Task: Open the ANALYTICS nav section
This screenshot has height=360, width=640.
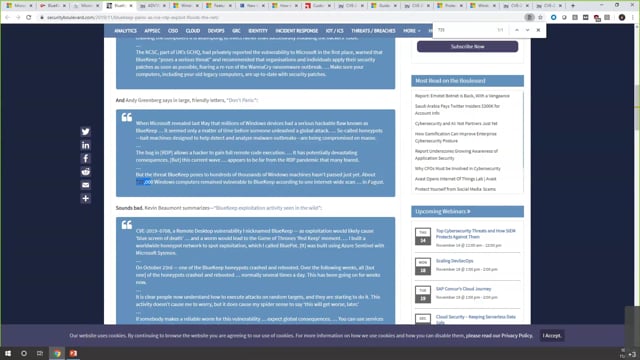Action: [x=125, y=31]
